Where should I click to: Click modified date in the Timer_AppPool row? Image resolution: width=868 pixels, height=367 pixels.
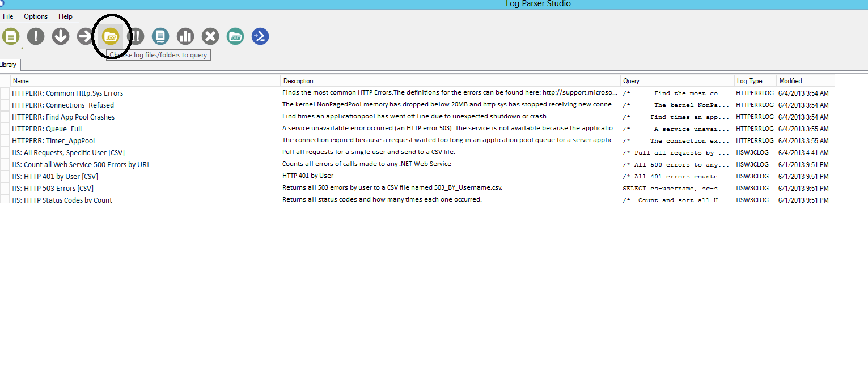click(803, 140)
